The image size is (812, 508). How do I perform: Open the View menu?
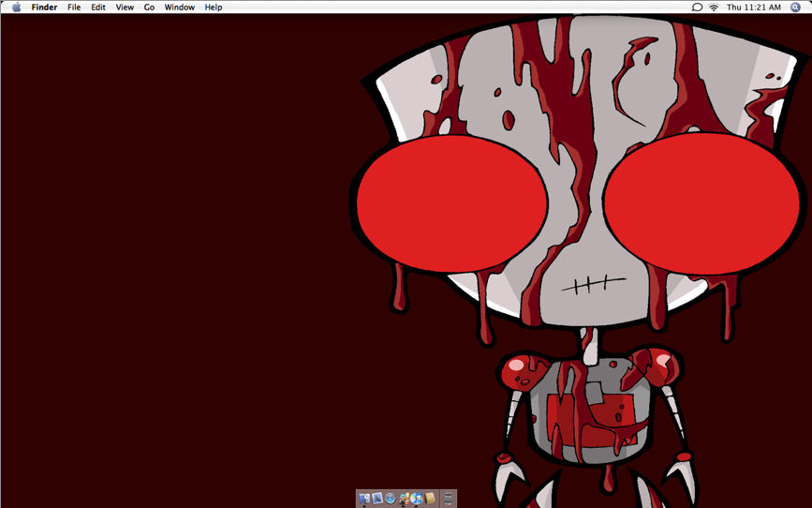pos(125,7)
